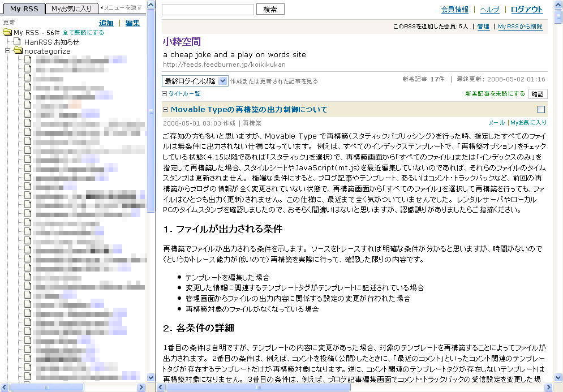Click the このRSSを追加した会員: 5人 text

coord(431,27)
